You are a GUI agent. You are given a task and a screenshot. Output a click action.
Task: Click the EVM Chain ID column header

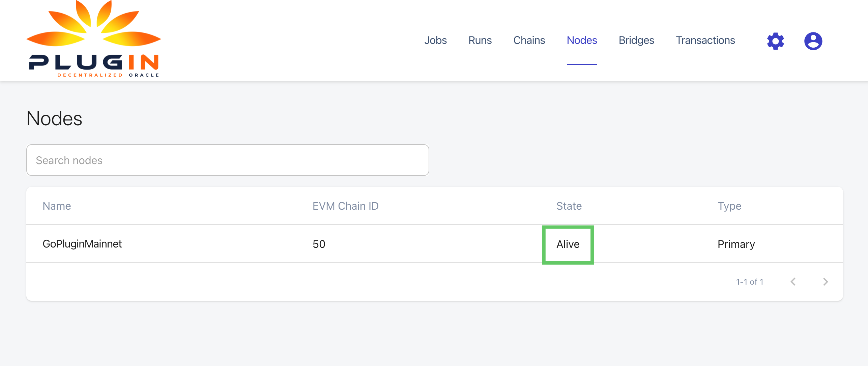coord(345,206)
